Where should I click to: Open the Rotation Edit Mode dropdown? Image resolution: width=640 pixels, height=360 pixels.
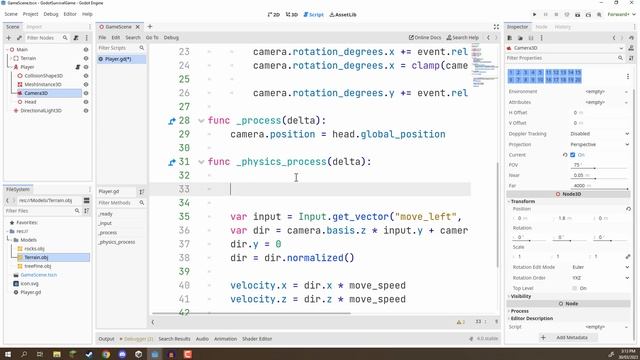coord(599,267)
